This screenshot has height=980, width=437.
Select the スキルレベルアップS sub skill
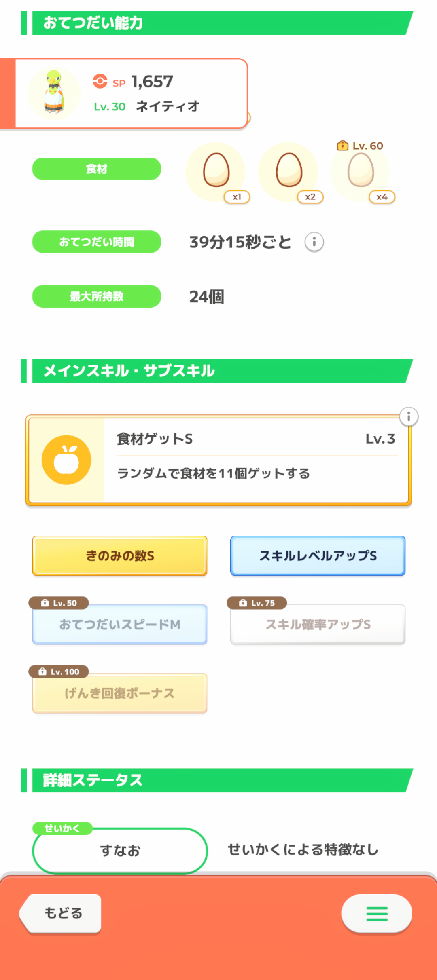click(x=318, y=556)
